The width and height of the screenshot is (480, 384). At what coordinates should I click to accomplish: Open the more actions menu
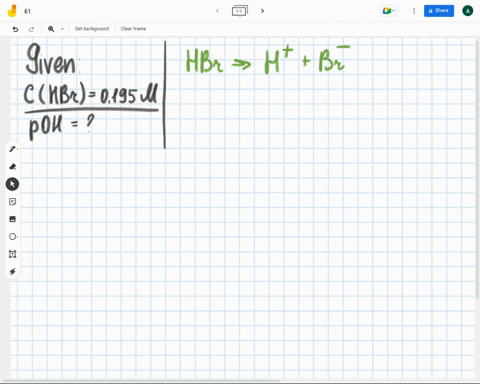(414, 11)
